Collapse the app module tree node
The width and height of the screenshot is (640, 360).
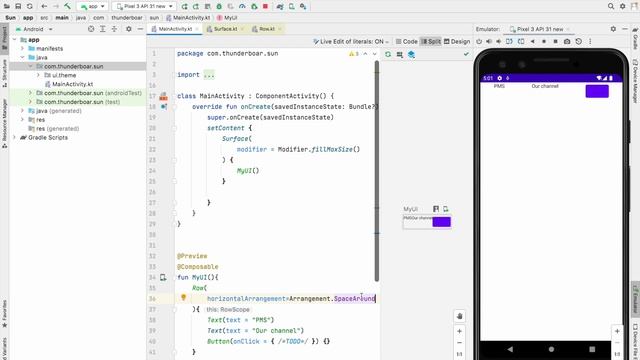(15, 40)
